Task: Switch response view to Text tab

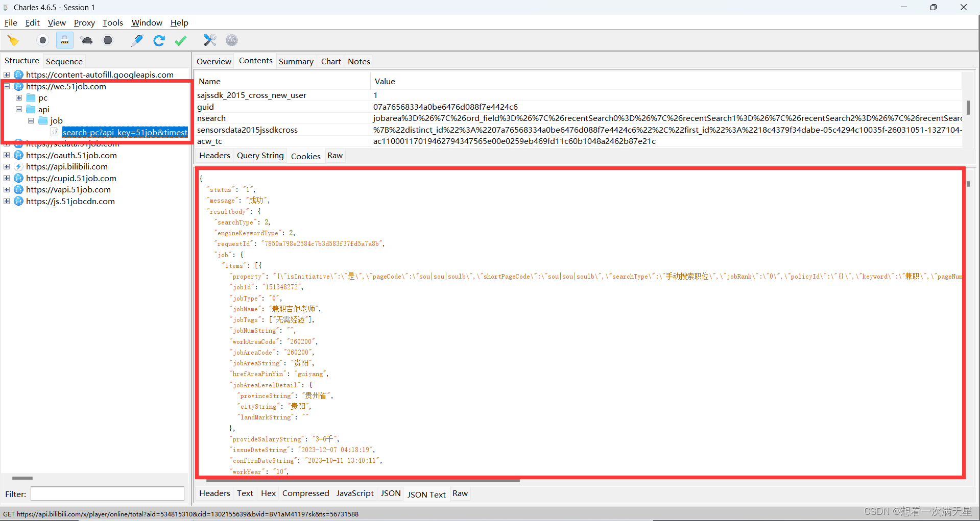Action: point(245,493)
